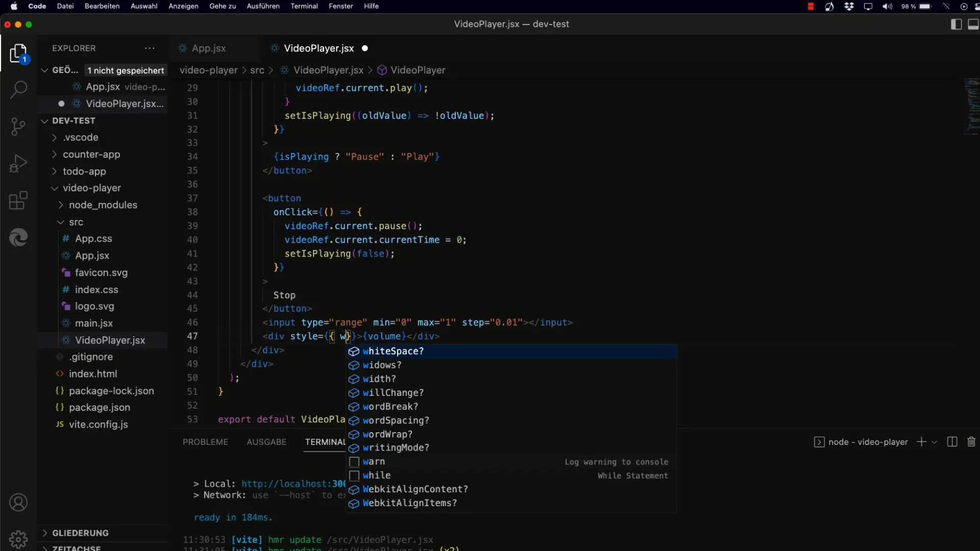Select wordWrap? autocomplete suggestion
Screen dimensions: 980x551
(511, 434)
